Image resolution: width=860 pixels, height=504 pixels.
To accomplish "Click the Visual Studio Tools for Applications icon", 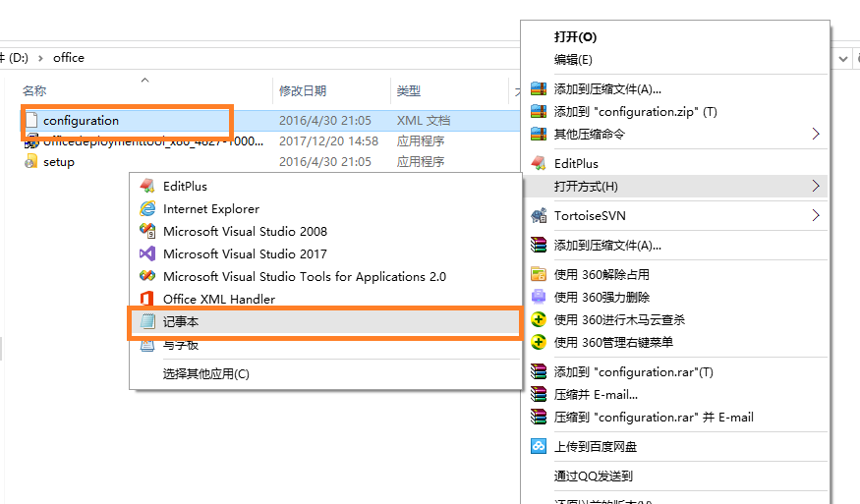I will click(147, 276).
